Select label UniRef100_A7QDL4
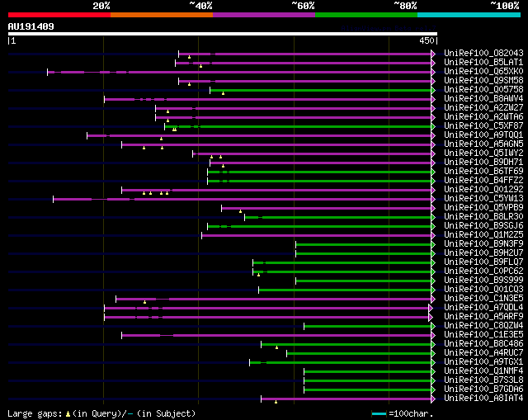This screenshot has width=528, height=420. pos(483,308)
